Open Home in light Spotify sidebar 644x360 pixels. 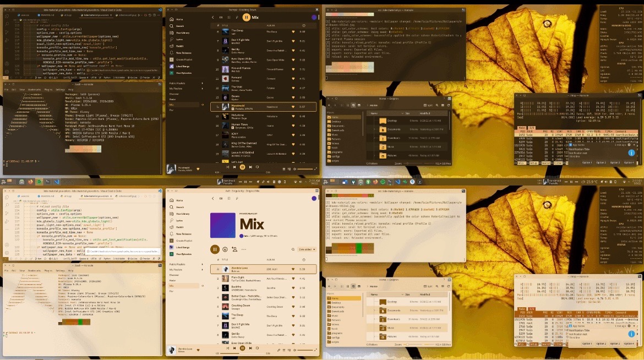click(177, 200)
